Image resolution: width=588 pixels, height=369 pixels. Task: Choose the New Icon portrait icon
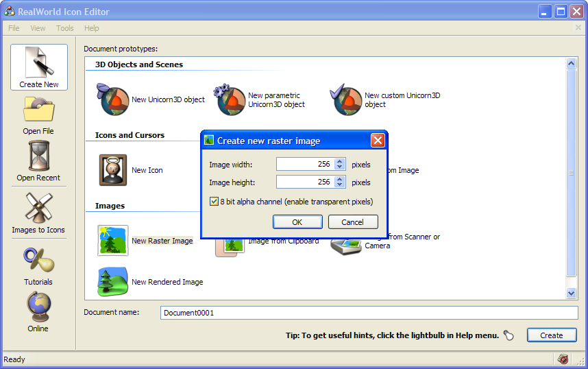tap(113, 170)
